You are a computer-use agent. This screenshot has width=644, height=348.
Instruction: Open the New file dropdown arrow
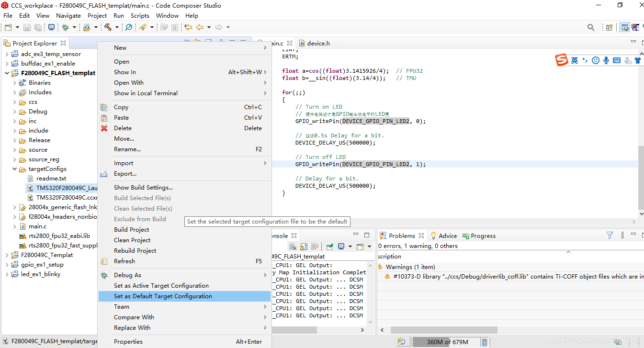point(17,28)
